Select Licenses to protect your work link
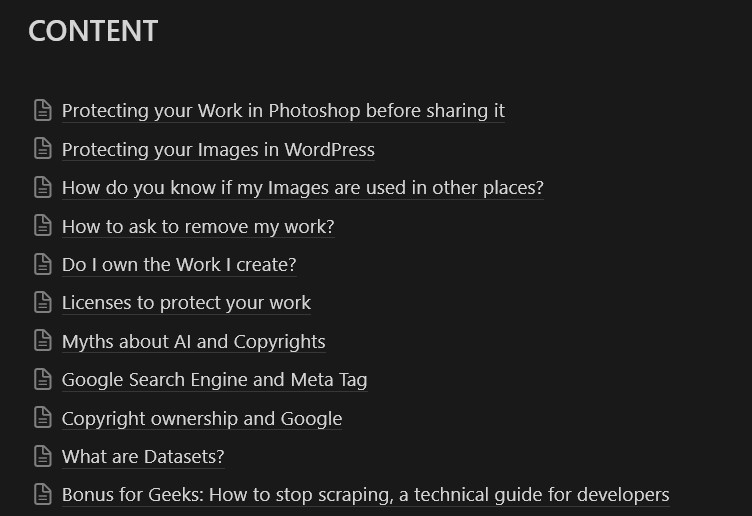752x516 pixels. click(186, 302)
